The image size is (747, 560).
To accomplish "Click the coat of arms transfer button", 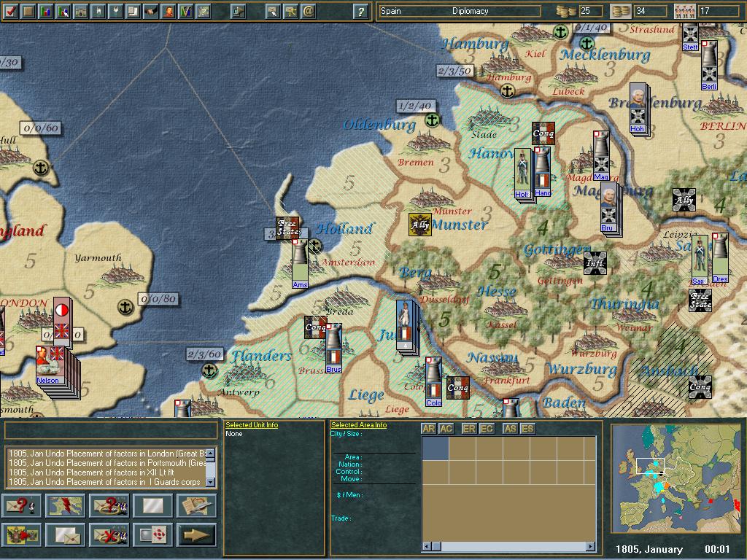I will point(22,534).
